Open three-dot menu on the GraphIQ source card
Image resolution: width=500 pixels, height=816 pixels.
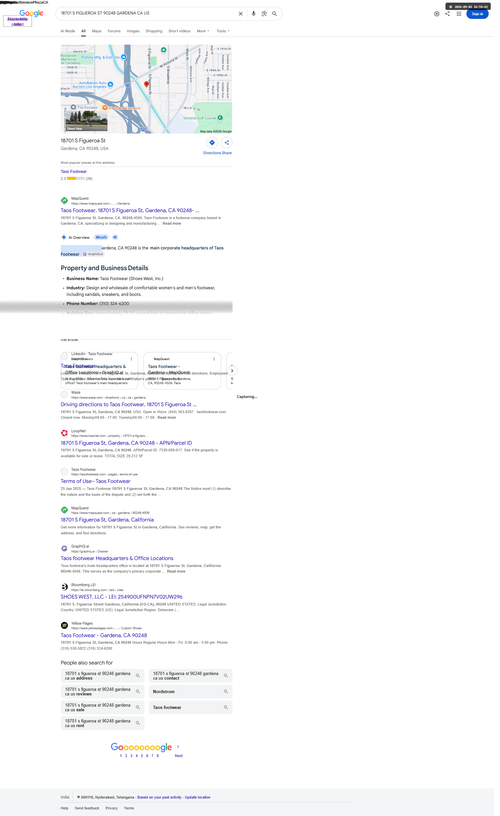pyautogui.click(x=131, y=359)
